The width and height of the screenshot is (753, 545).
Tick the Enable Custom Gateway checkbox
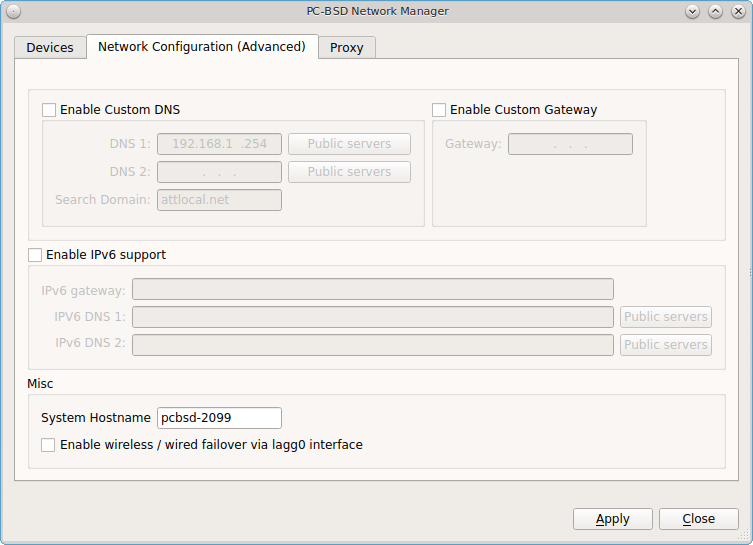tap(438, 110)
